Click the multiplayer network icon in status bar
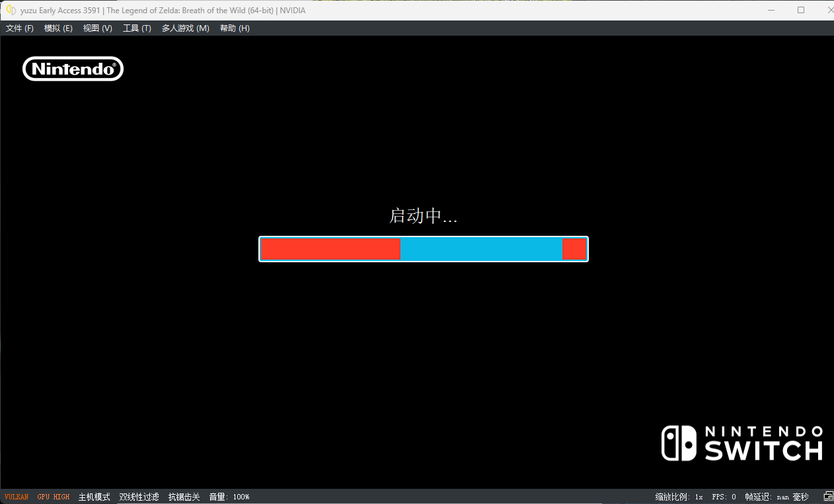The width and height of the screenshot is (834, 504). coord(828,497)
